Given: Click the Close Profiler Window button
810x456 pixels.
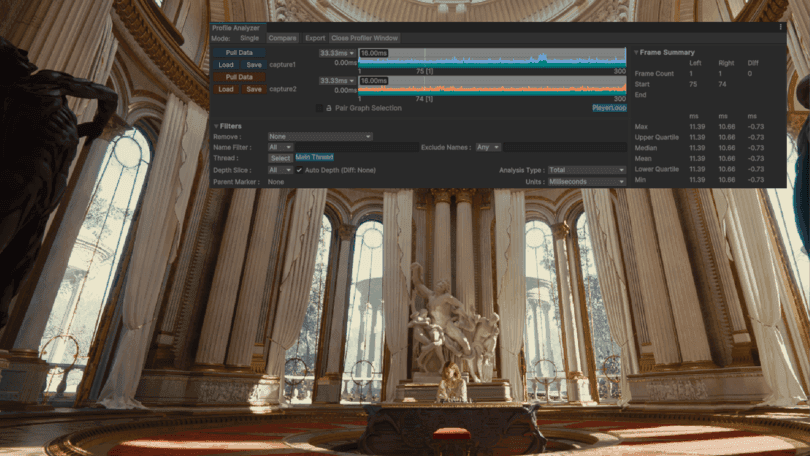Looking at the screenshot, I should [x=365, y=38].
